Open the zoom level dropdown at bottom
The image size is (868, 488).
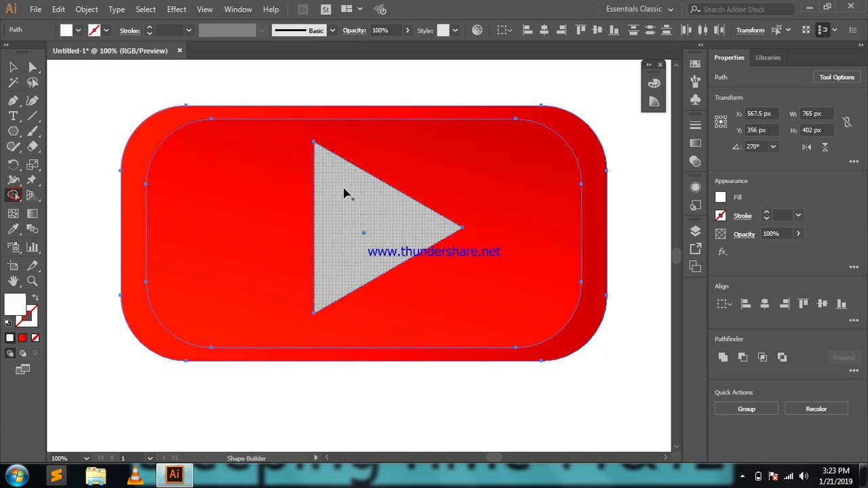point(86,458)
